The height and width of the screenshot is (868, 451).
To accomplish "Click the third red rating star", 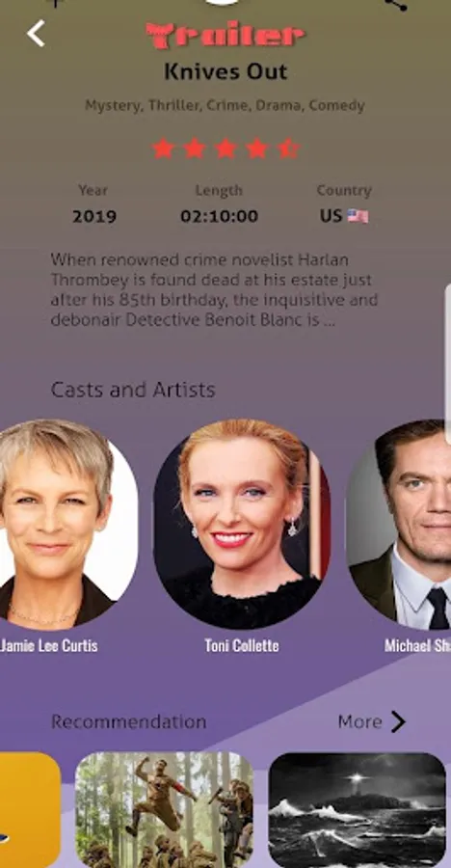I will (225, 149).
